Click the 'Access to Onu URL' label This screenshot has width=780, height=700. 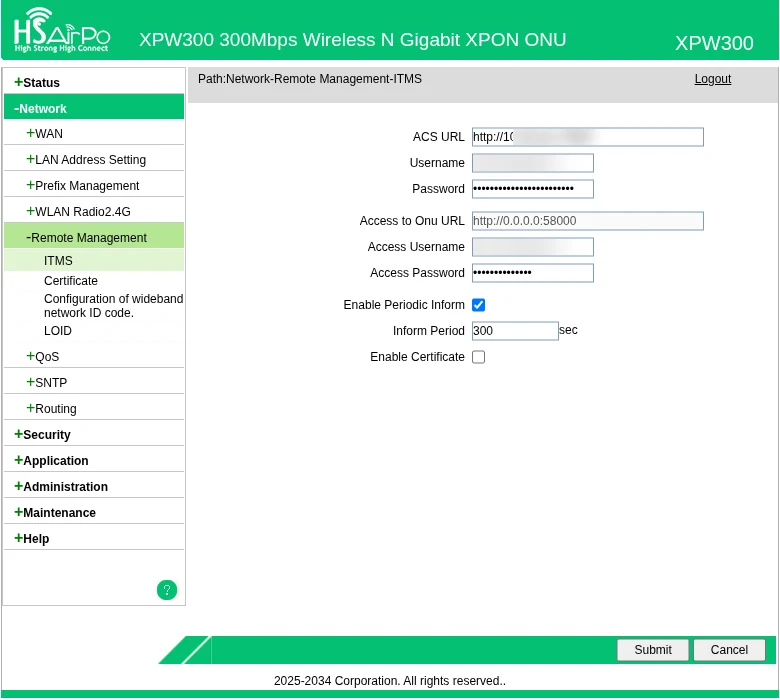[412, 221]
